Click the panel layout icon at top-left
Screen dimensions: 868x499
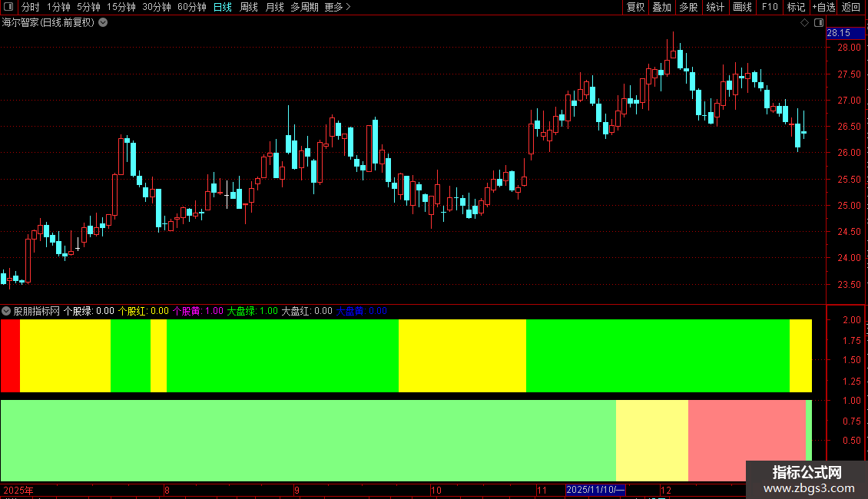click(x=8, y=7)
